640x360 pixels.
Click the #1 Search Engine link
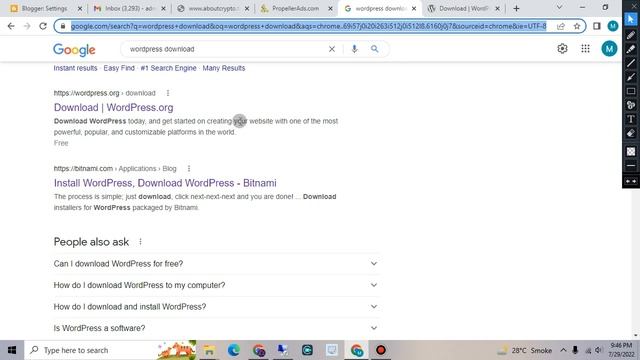coord(168,68)
